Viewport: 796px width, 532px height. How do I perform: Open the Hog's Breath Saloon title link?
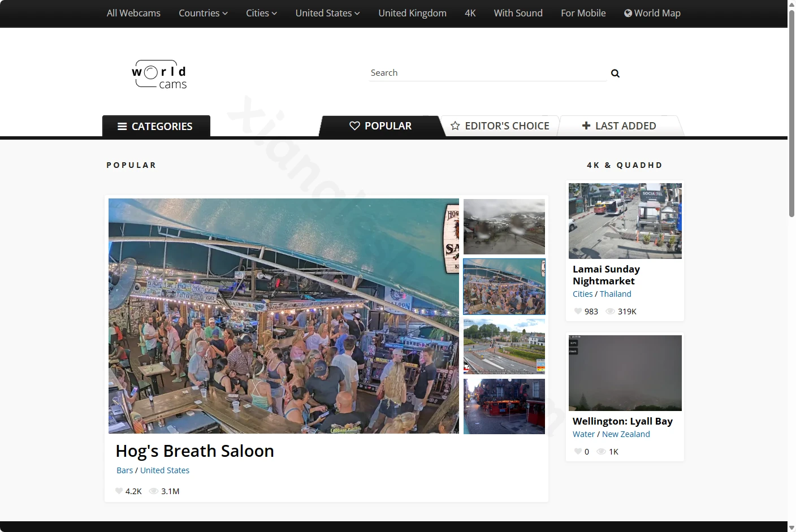click(x=194, y=451)
